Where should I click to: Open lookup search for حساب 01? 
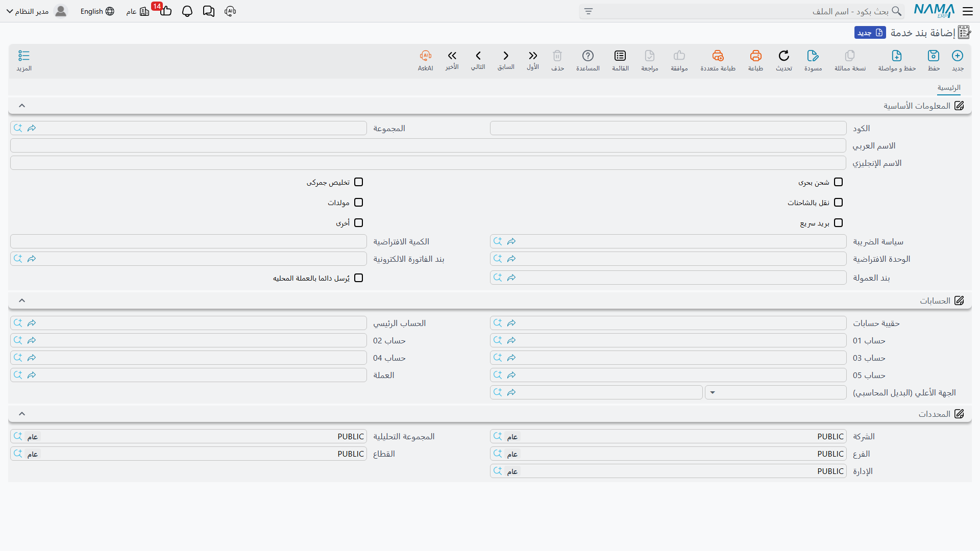pyautogui.click(x=498, y=340)
